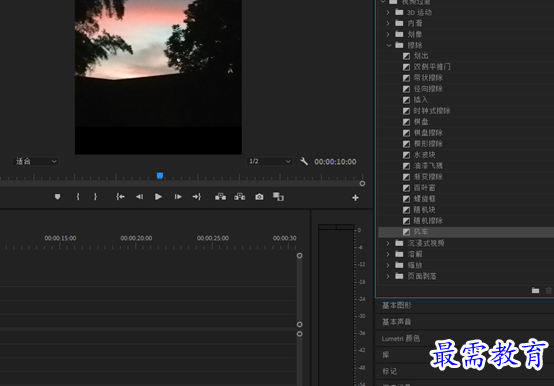Open the Lumetri 颜色 panel tab

click(401, 338)
